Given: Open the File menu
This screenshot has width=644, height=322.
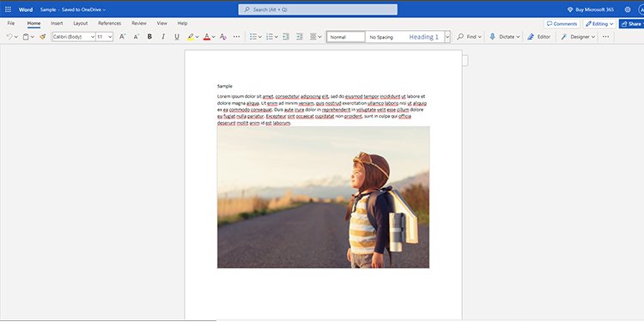Looking at the screenshot, I should pos(11,23).
